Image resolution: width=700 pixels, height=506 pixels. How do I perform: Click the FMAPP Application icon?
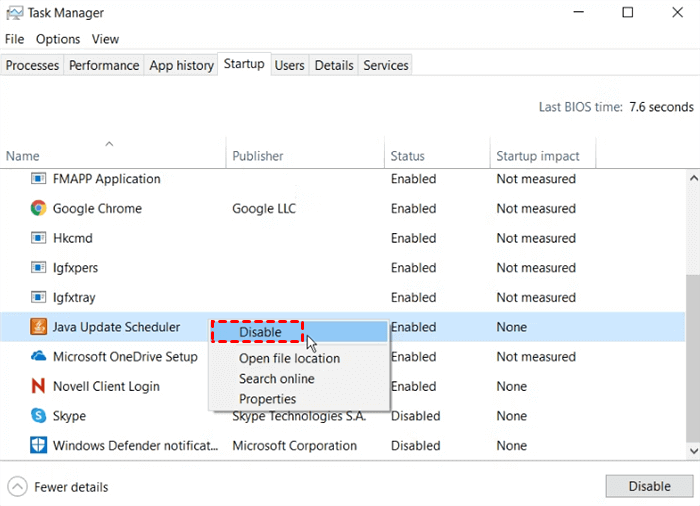[x=38, y=179]
